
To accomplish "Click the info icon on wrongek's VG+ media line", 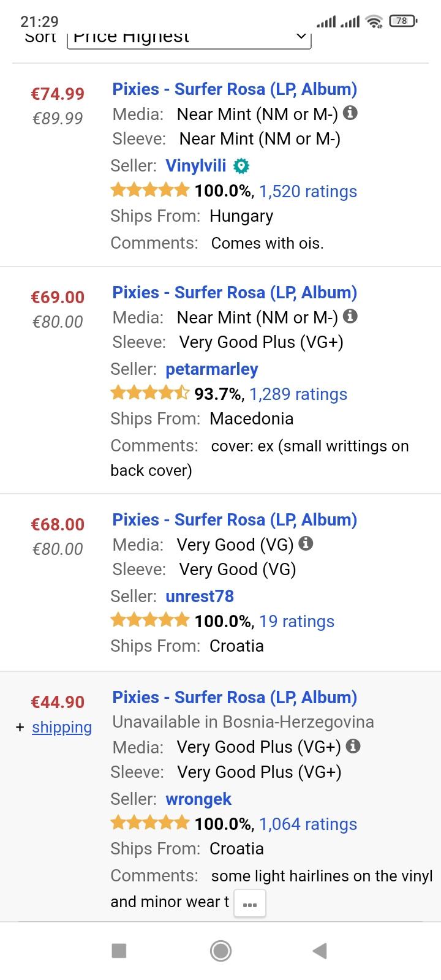I will pos(353,746).
